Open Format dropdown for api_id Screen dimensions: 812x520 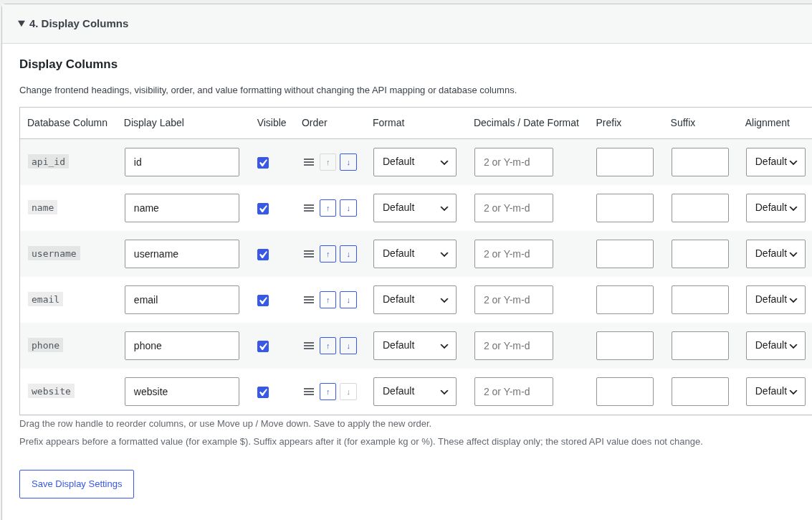(x=415, y=162)
